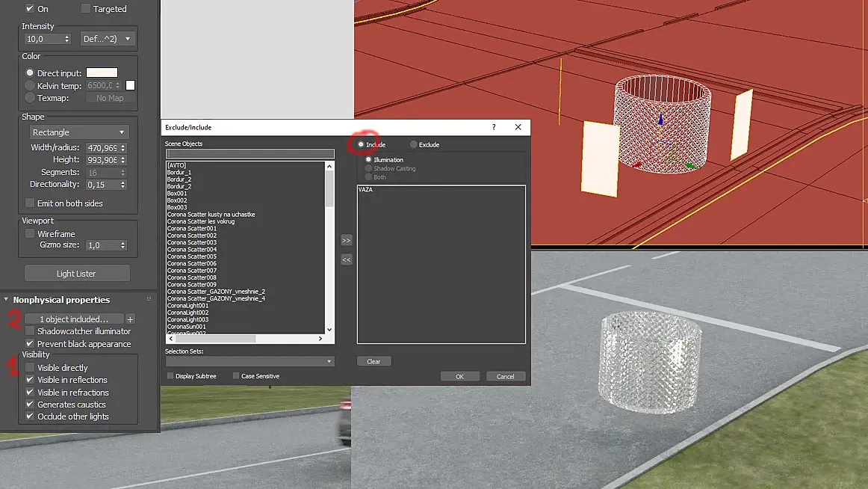Viewport: 868px width, 489px height.
Task: Click the help question mark in Exclude/Include dialog
Action: 494,127
